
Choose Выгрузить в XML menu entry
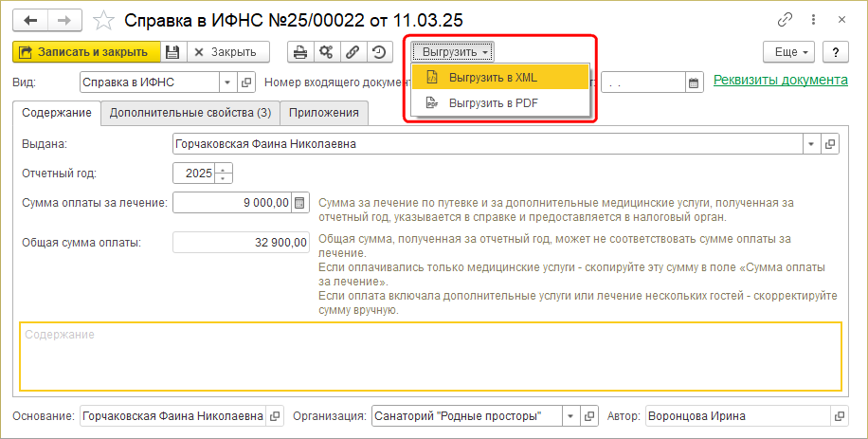point(500,78)
